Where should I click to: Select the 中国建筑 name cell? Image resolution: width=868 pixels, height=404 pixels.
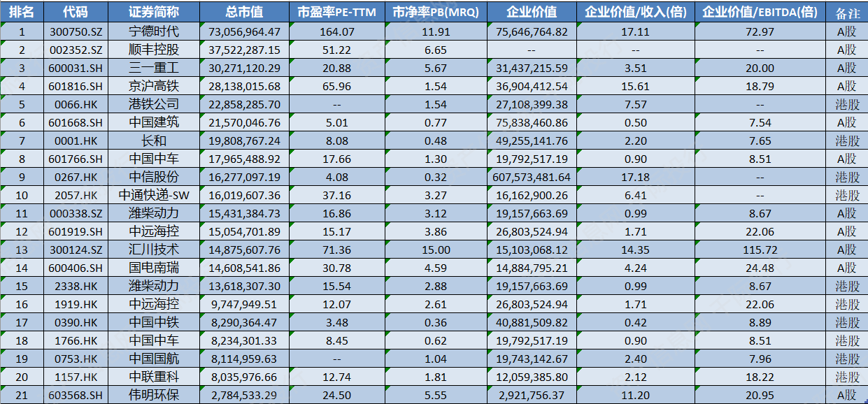coord(154,122)
